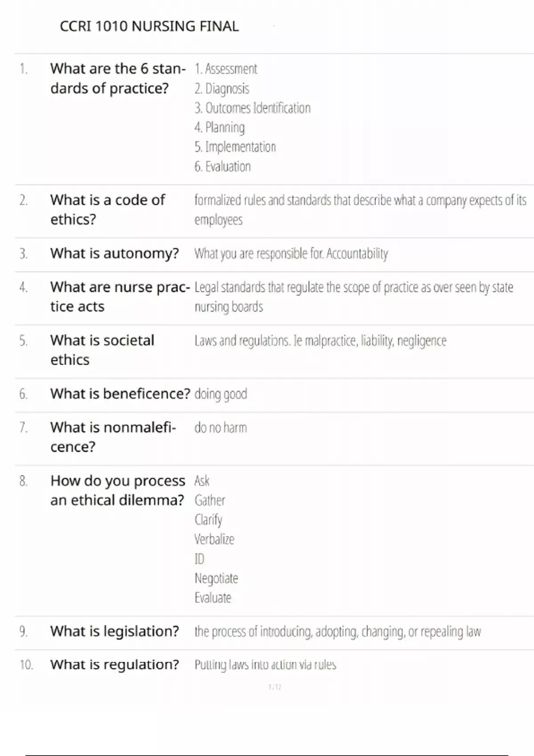This screenshot has width=534, height=756.
Task: Click the 'Outcomes Identification' answer line
Action: click(x=252, y=108)
